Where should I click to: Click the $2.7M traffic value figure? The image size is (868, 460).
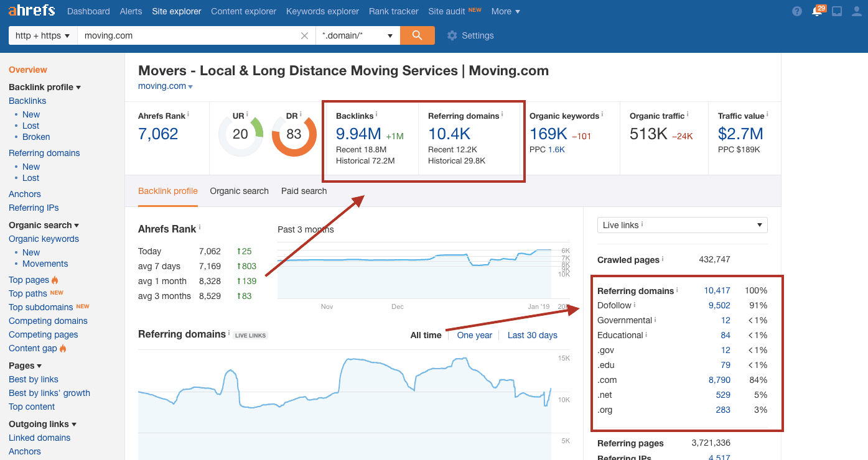pyautogui.click(x=740, y=134)
